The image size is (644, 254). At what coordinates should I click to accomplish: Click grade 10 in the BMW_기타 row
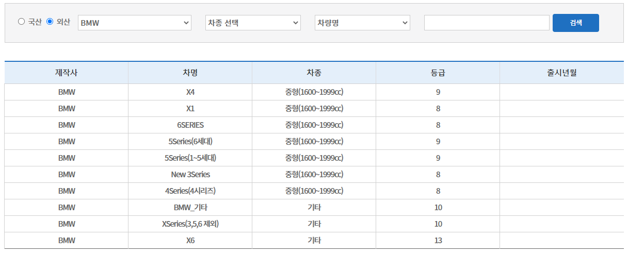(438, 208)
